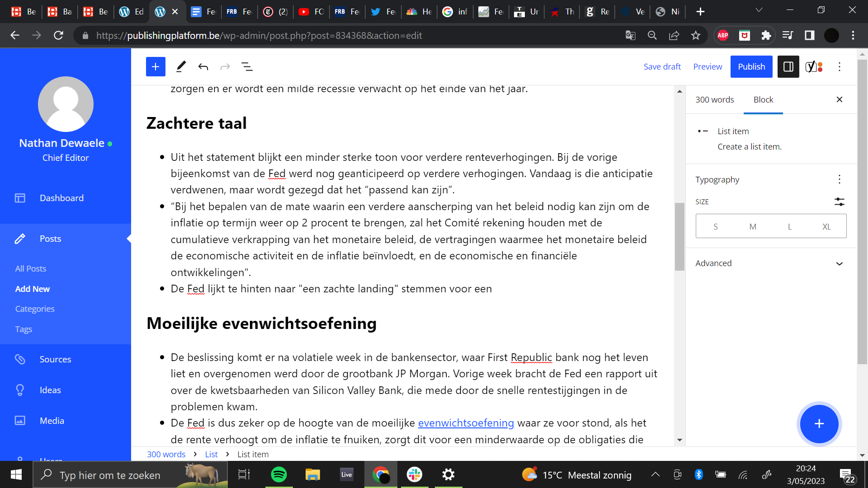868x488 pixels.
Task: Expand the Advanced section
Action: [770, 263]
